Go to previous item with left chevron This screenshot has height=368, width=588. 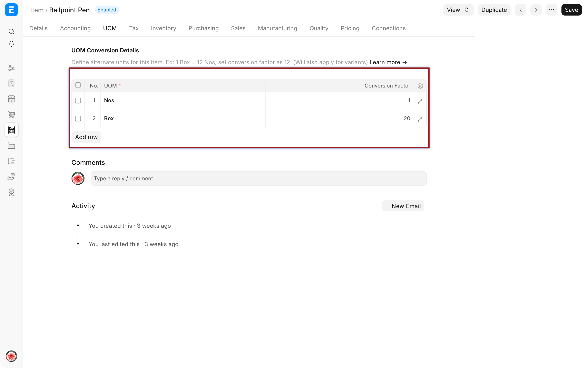tap(520, 10)
